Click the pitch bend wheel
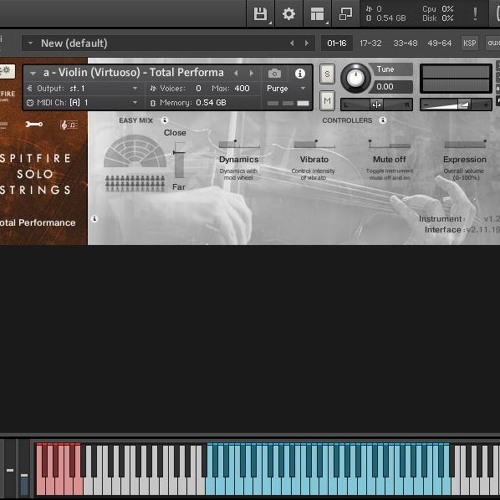The image size is (500, 500). (10, 469)
